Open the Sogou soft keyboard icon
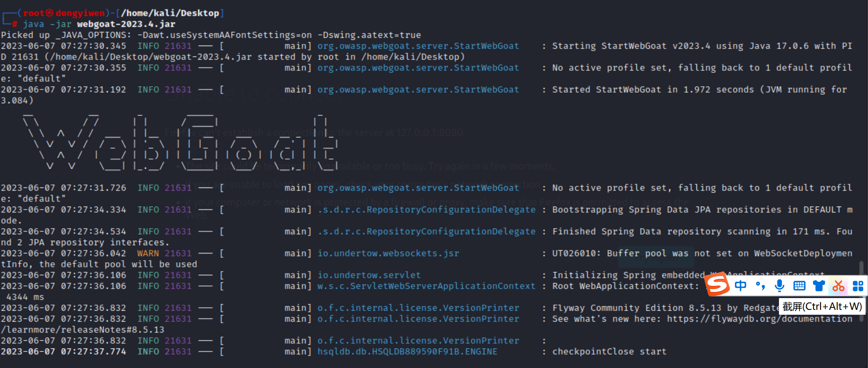The image size is (868, 368). (x=799, y=286)
